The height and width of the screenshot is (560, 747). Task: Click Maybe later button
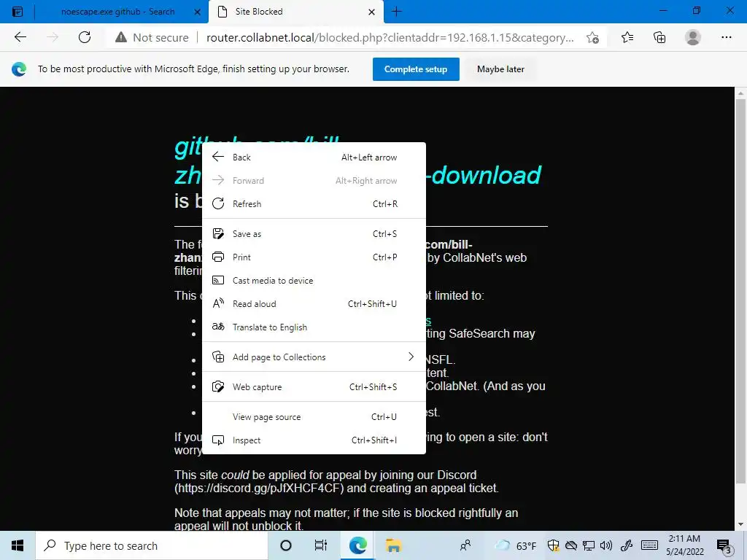(x=500, y=69)
